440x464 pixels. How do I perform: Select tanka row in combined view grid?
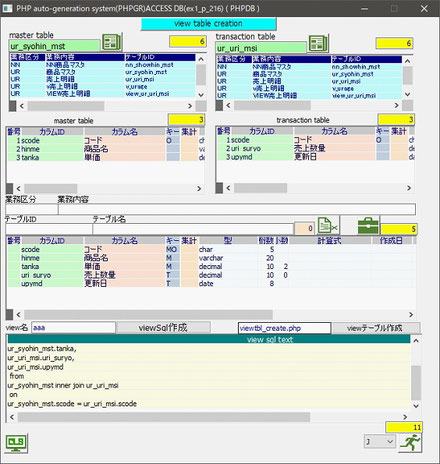pyautogui.click(x=211, y=266)
